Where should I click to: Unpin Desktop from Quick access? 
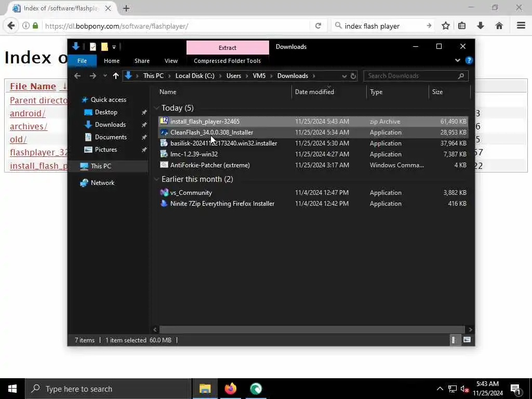144,112
